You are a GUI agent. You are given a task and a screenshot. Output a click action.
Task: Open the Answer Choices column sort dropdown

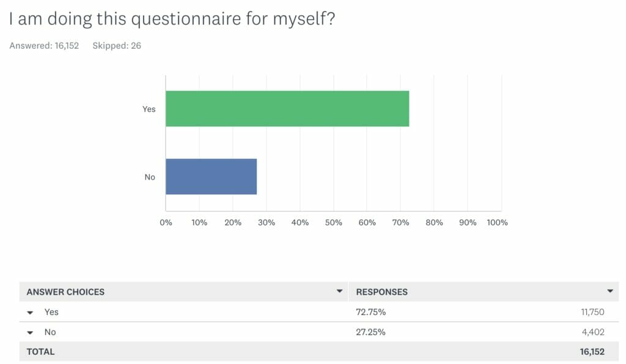point(339,291)
